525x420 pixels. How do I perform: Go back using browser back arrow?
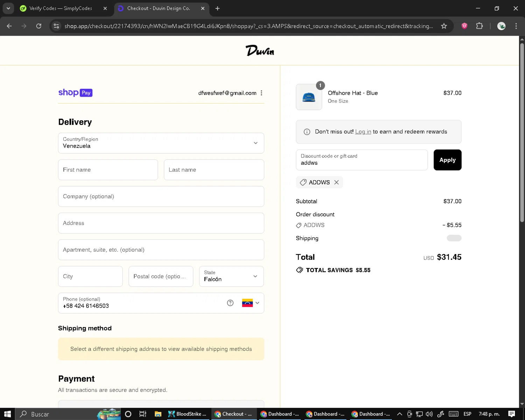9,26
